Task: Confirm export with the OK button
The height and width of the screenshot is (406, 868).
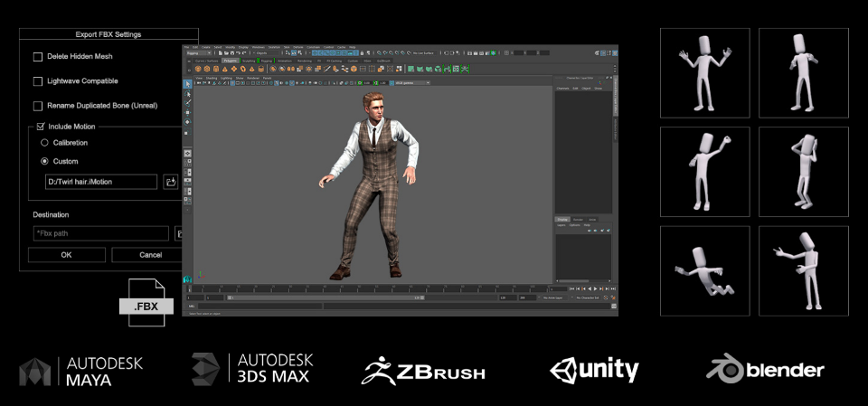Action: coord(66,255)
